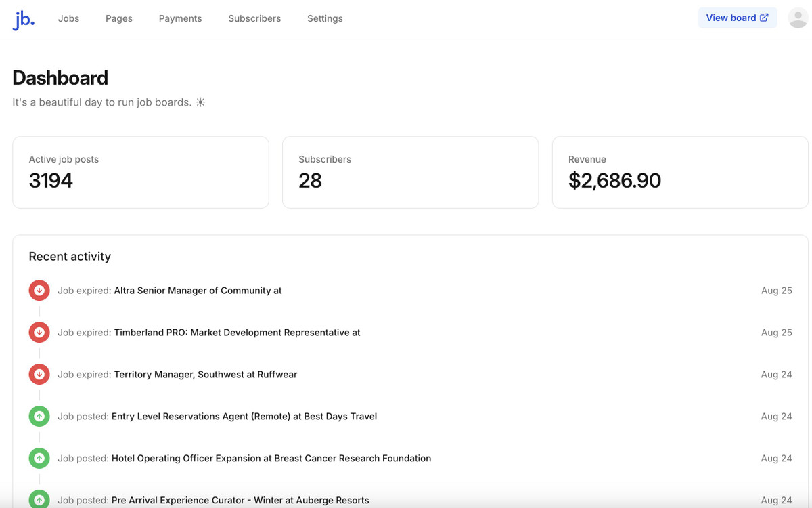Click red expired icon for Altra Senior Manager

tap(39, 291)
